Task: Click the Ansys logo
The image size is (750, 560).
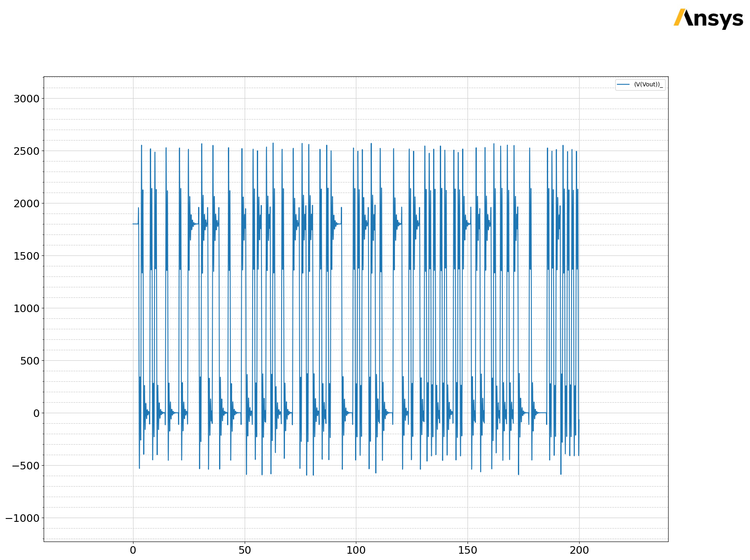Action: tap(708, 18)
